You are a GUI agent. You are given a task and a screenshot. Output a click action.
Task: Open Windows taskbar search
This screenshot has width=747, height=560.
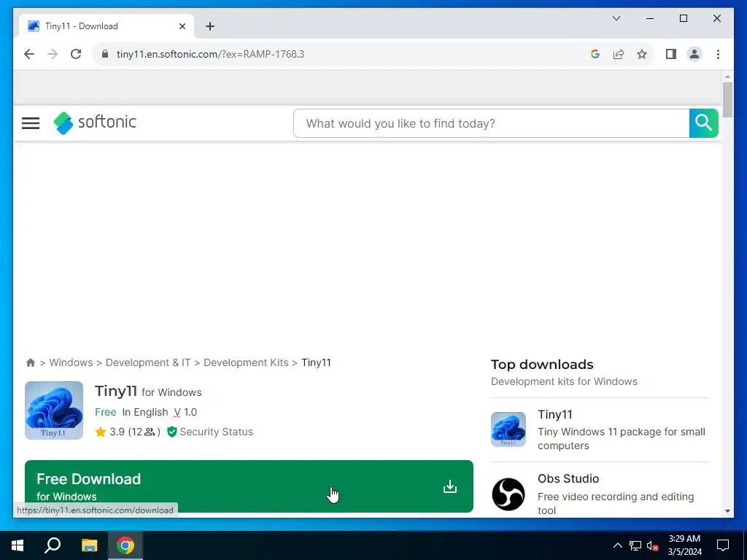(53, 545)
